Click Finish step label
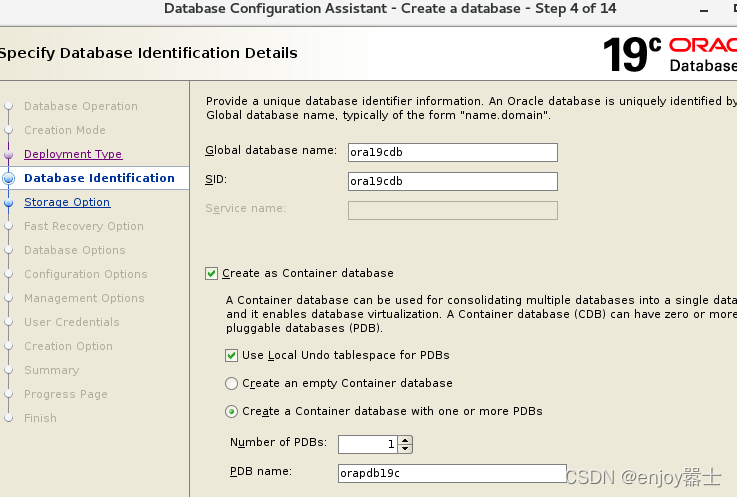 tap(40, 418)
